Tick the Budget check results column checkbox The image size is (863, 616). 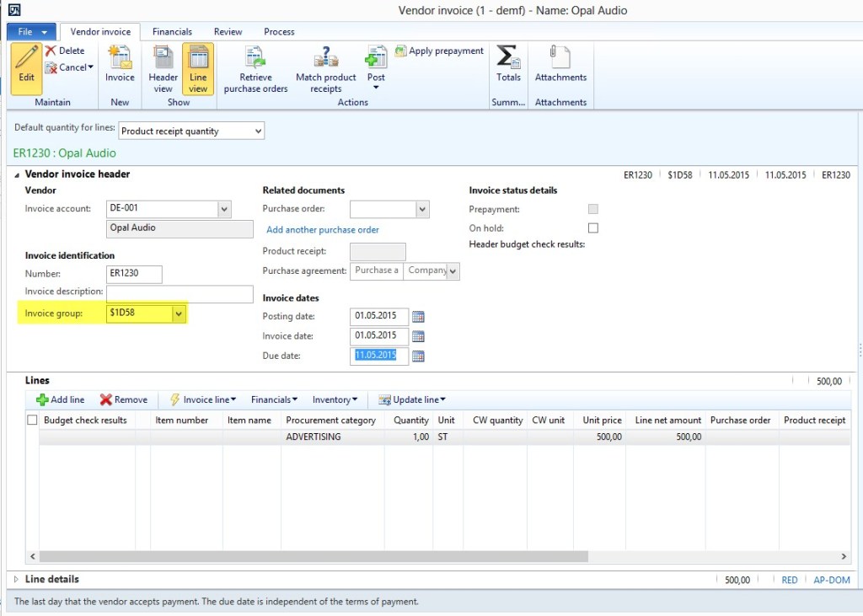coord(31,420)
